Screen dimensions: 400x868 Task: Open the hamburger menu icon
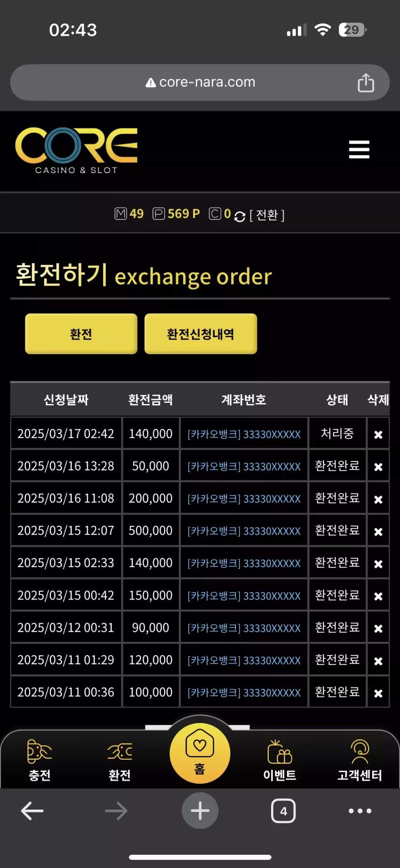[x=359, y=150]
